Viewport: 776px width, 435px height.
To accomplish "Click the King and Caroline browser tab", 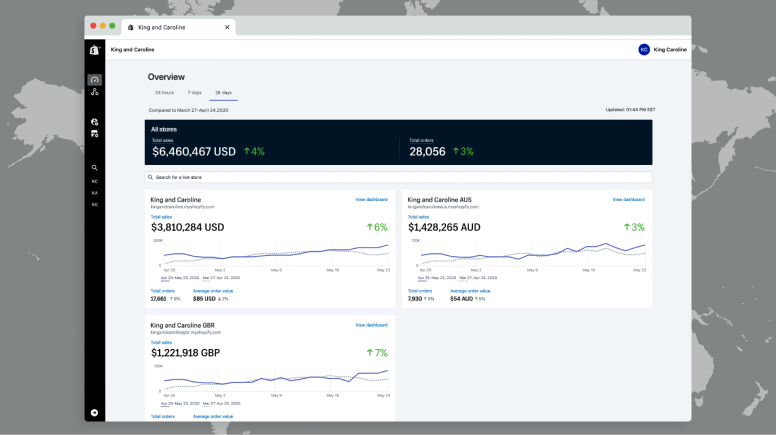I will 178,27.
